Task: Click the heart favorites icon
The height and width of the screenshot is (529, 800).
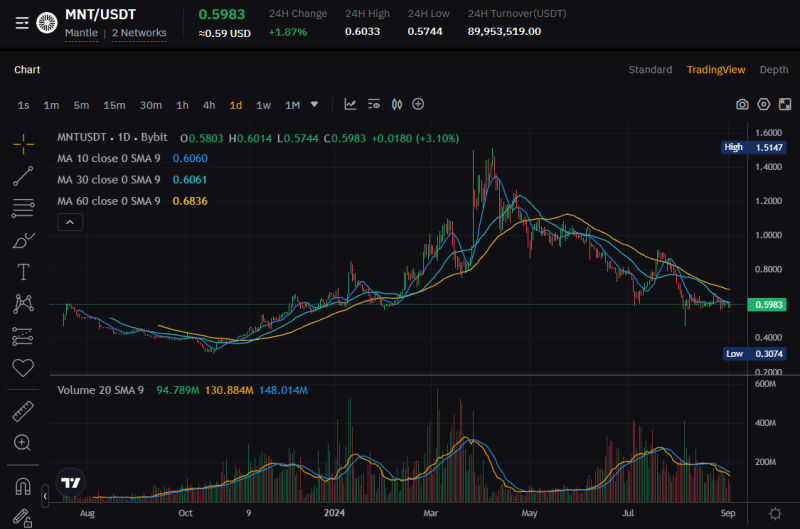Action: coord(23,367)
